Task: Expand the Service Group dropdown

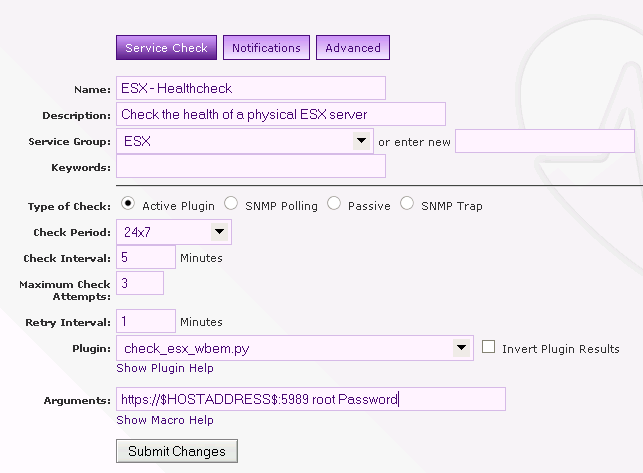Action: [x=245, y=141]
